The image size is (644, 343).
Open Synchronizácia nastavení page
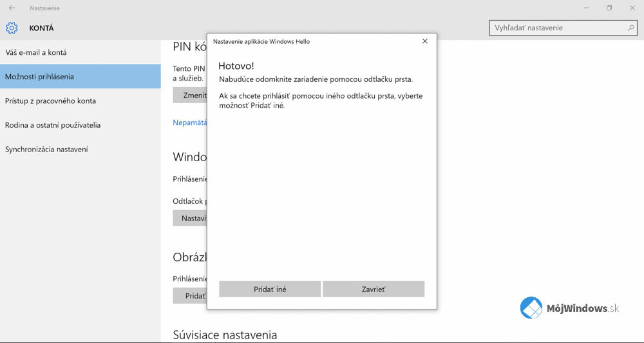pyautogui.click(x=80, y=150)
